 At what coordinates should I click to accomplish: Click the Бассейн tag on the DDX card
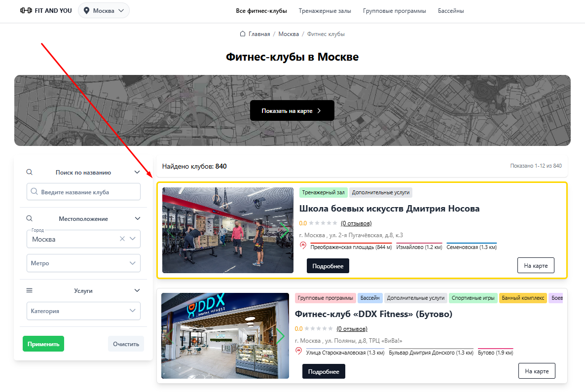coord(370,298)
